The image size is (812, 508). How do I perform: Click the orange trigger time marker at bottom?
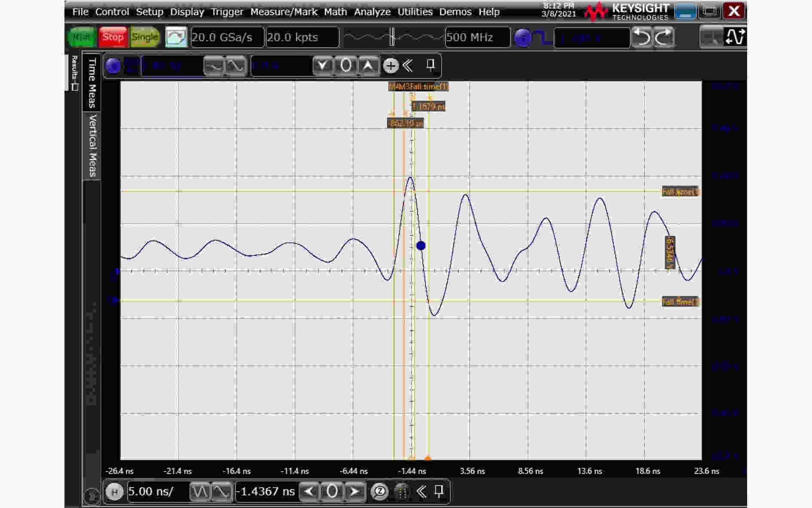coord(428,458)
